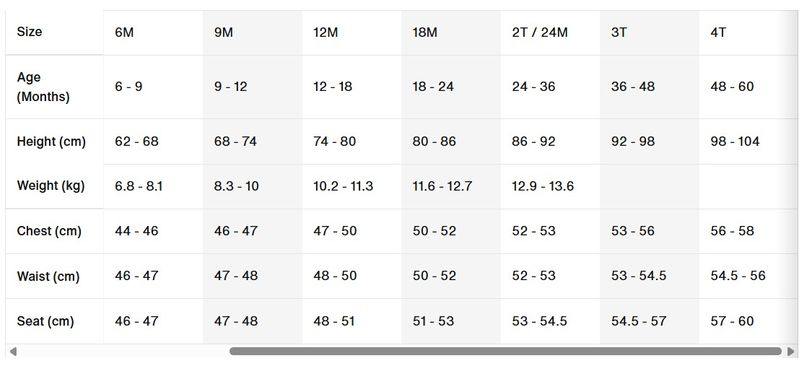Click the left scroll arrow on scrollbar
The width and height of the screenshot is (800, 366).
(x=13, y=351)
